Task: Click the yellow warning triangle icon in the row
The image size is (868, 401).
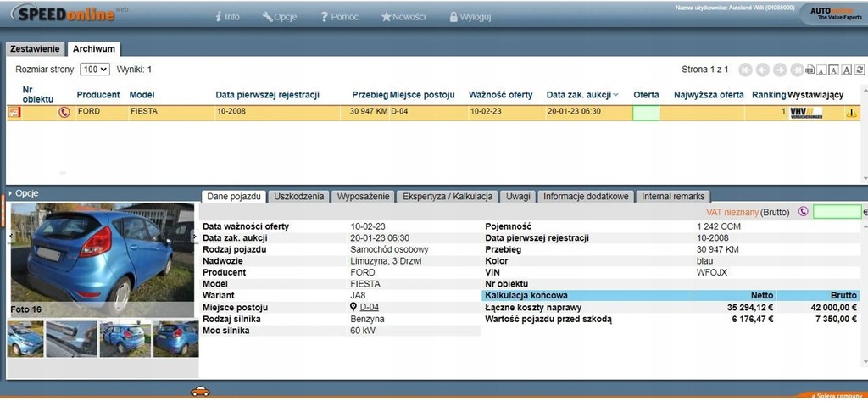Action: (x=851, y=113)
